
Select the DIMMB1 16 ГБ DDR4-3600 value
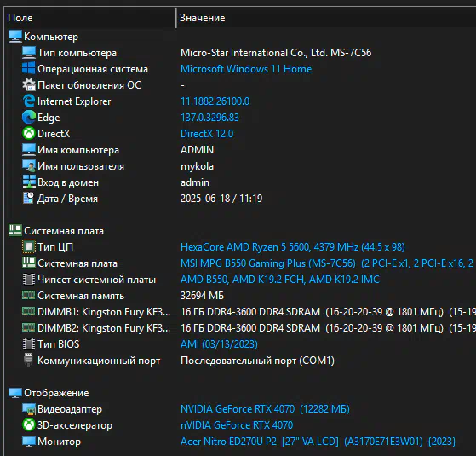pos(328,312)
